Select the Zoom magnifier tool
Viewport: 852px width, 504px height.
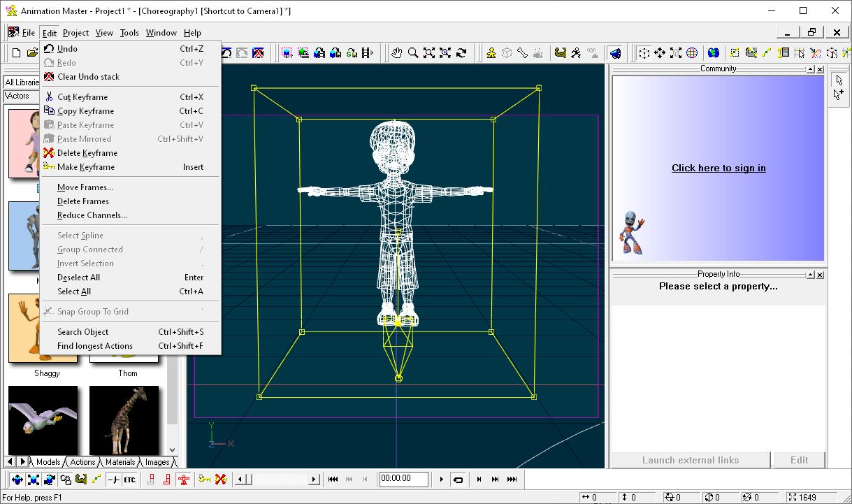coord(412,52)
